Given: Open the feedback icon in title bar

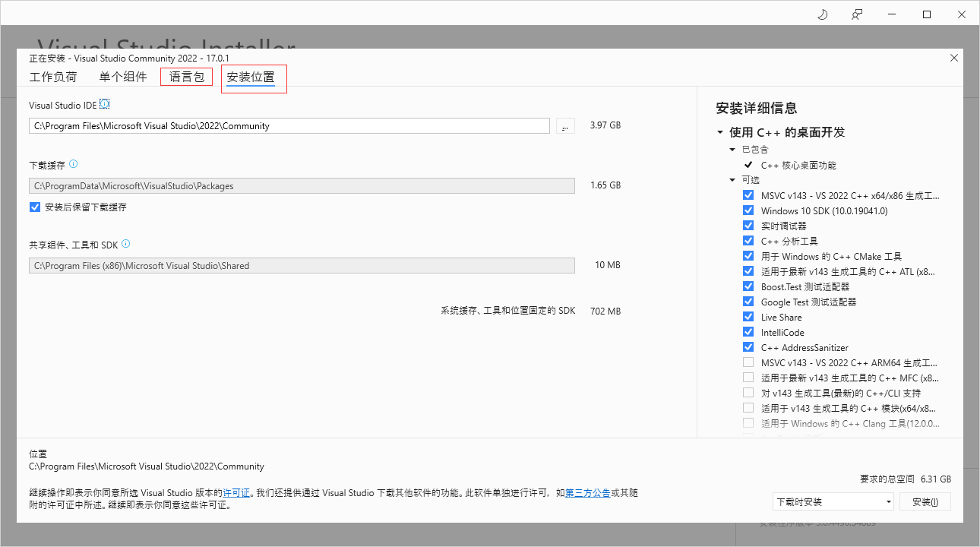Looking at the screenshot, I should [x=857, y=14].
